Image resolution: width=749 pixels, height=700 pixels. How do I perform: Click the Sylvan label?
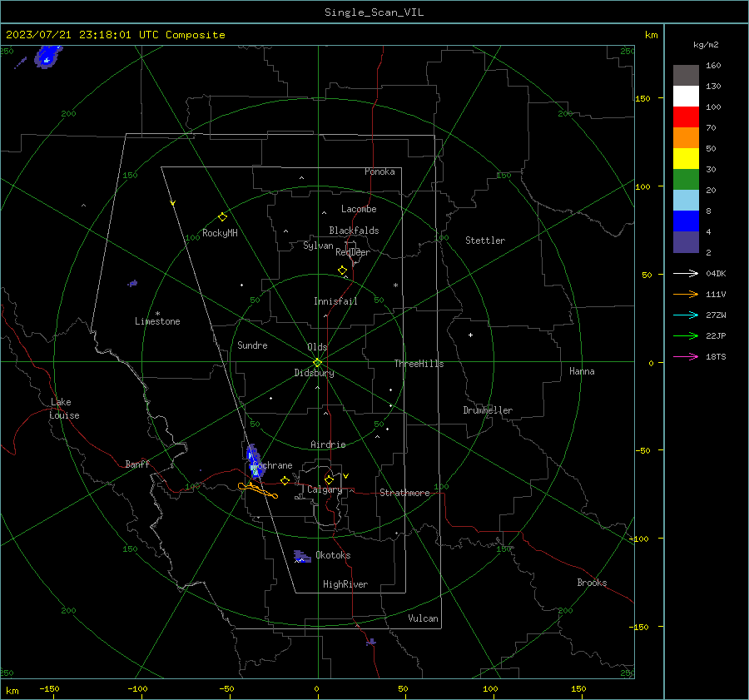click(318, 246)
